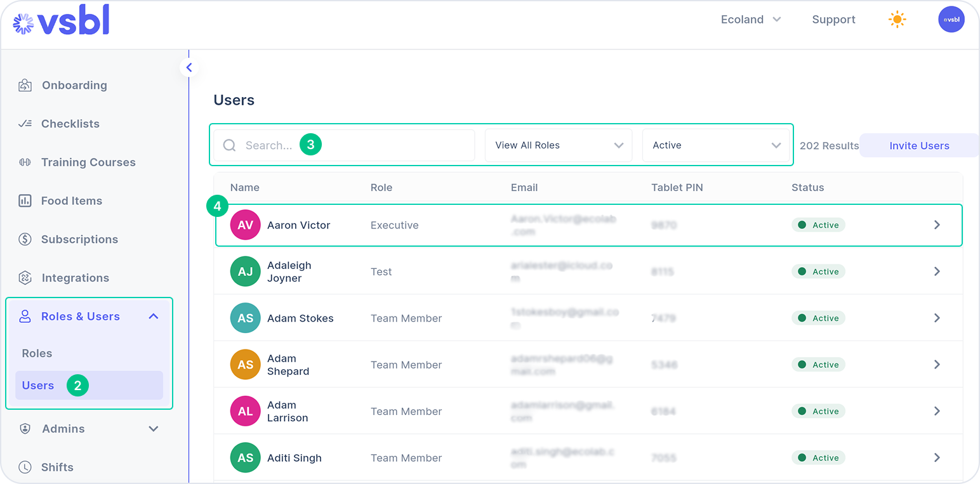Collapse the sidebar with arrow button
The width and height of the screenshot is (980, 484).
(x=189, y=67)
